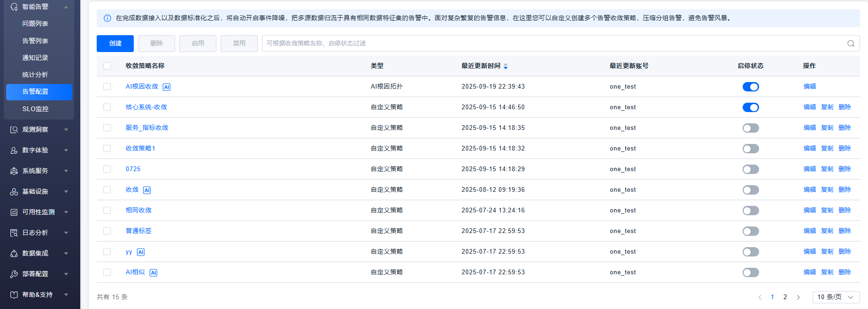Disable the AI根因收敛 strategy toggle

(x=750, y=87)
